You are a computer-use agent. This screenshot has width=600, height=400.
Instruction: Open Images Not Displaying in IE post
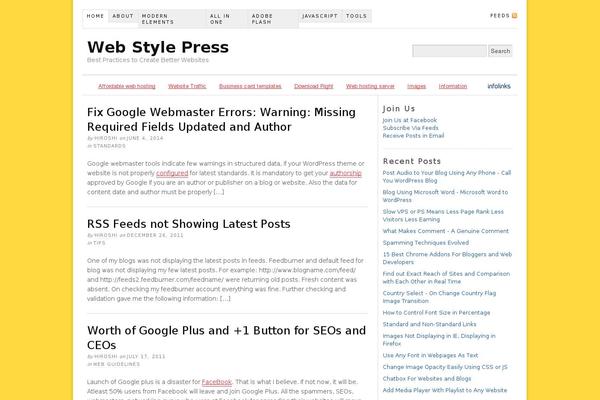coord(439,340)
